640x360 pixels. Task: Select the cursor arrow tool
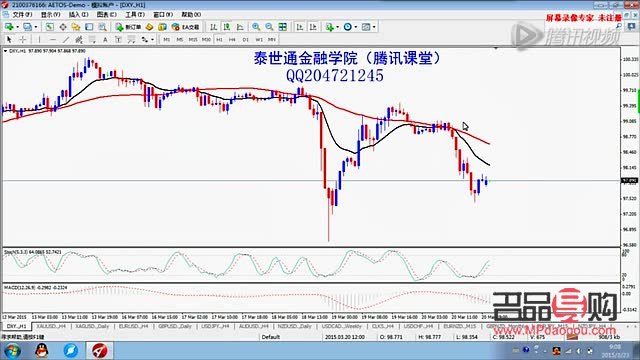(9, 40)
